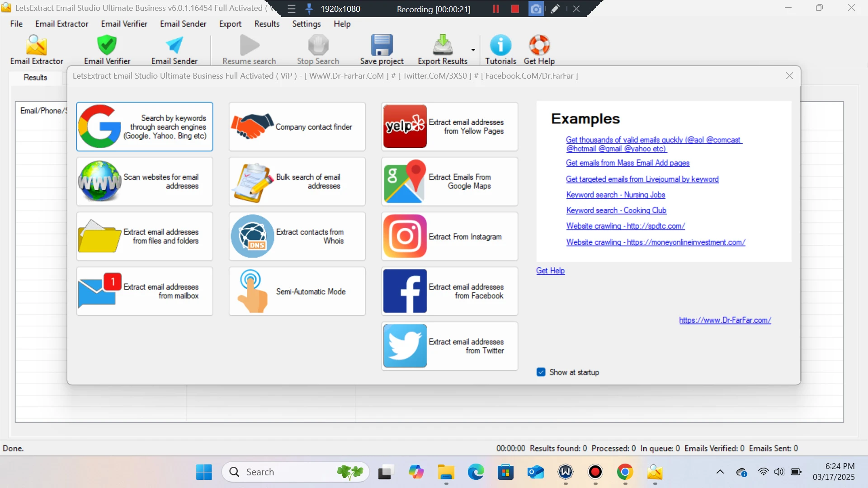Choose Extract From Instagram option

(449, 236)
